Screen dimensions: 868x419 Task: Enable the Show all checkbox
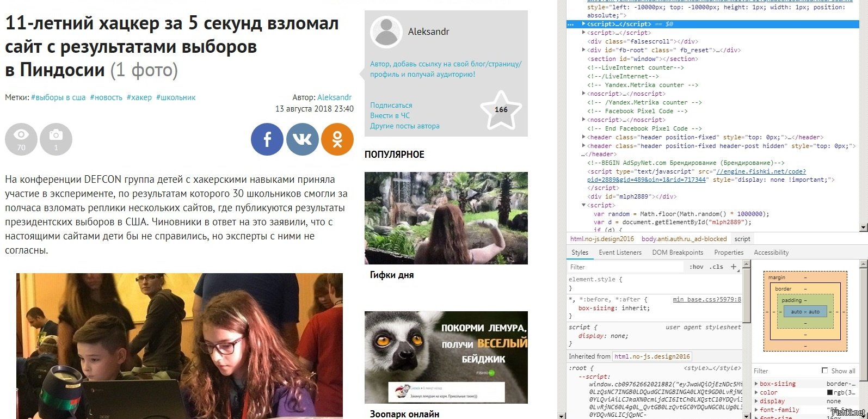click(x=825, y=371)
